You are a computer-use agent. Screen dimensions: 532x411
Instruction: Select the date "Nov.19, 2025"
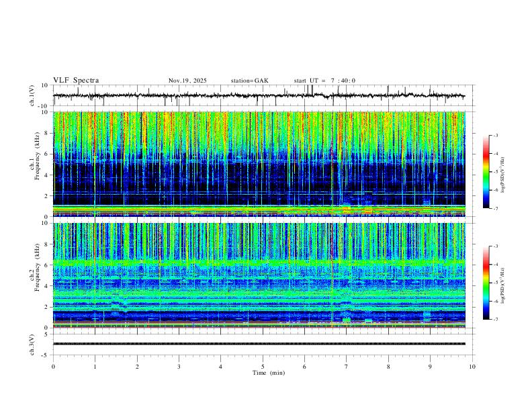pyautogui.click(x=187, y=81)
